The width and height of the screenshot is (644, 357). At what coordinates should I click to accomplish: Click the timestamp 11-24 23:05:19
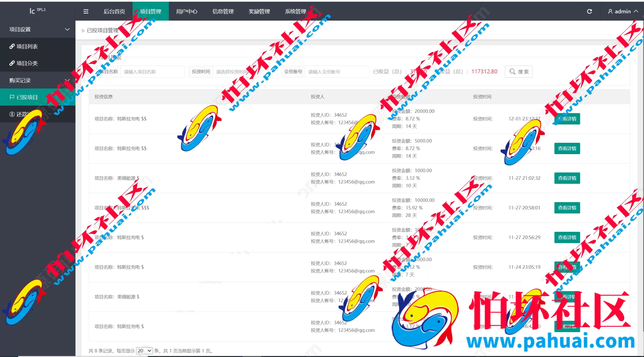coord(524,267)
